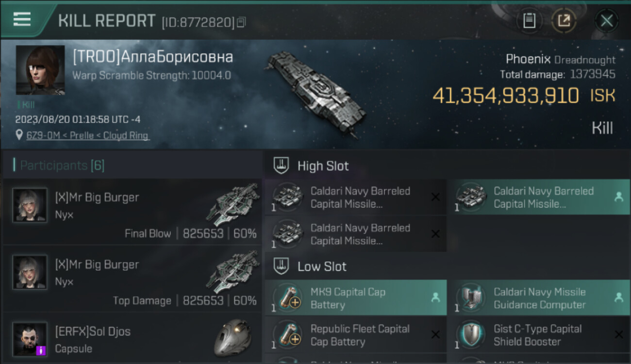Image resolution: width=631 pixels, height=364 pixels.
Task: Click the Low Slot section icon
Action: 282,266
